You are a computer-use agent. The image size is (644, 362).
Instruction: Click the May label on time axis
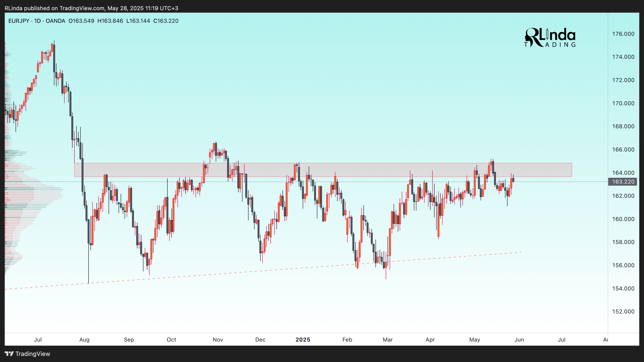[x=475, y=340]
